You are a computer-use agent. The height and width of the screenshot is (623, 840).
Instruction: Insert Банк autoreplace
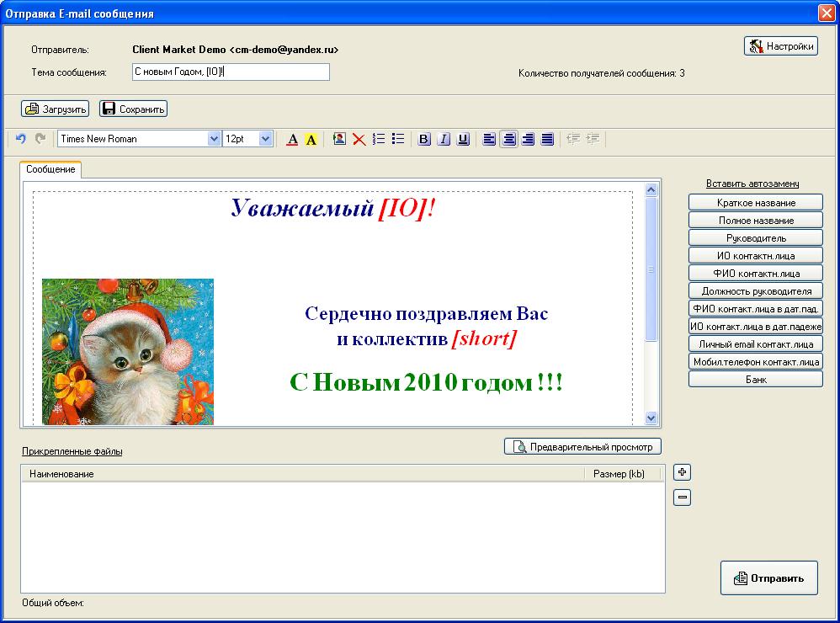[x=756, y=379]
